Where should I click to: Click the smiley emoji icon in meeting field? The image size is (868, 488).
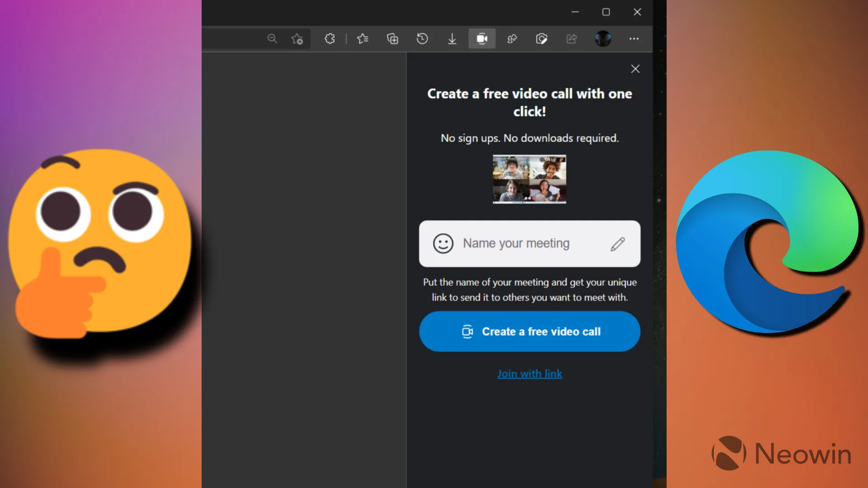443,244
